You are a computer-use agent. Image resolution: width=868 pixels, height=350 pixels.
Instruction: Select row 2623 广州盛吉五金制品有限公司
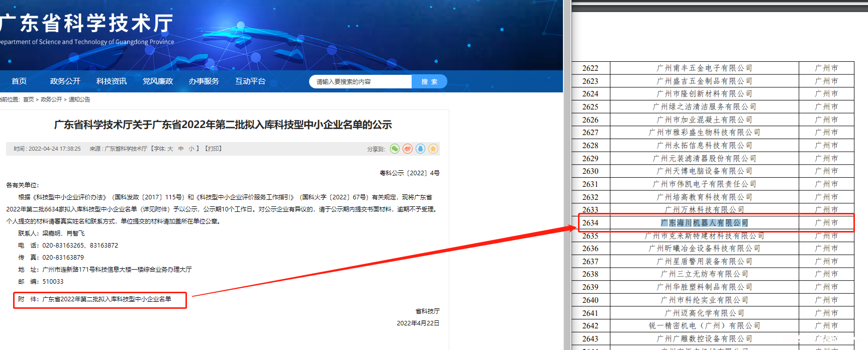tap(713, 81)
